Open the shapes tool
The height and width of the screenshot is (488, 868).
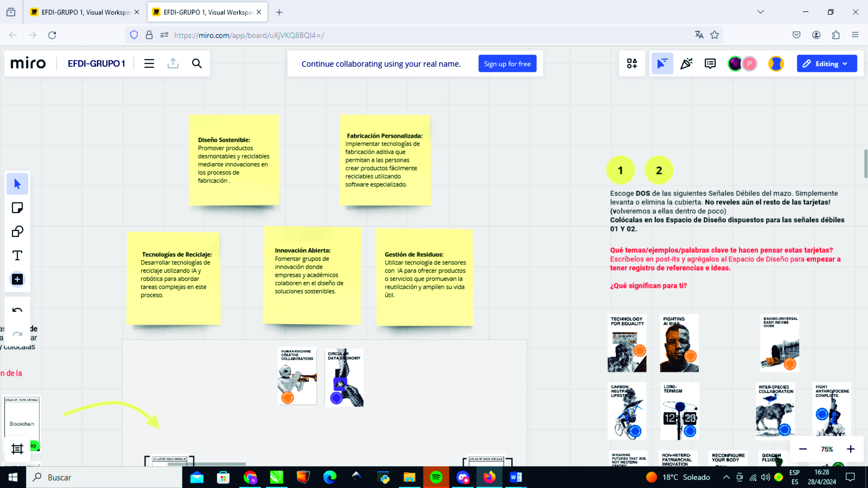point(17,232)
